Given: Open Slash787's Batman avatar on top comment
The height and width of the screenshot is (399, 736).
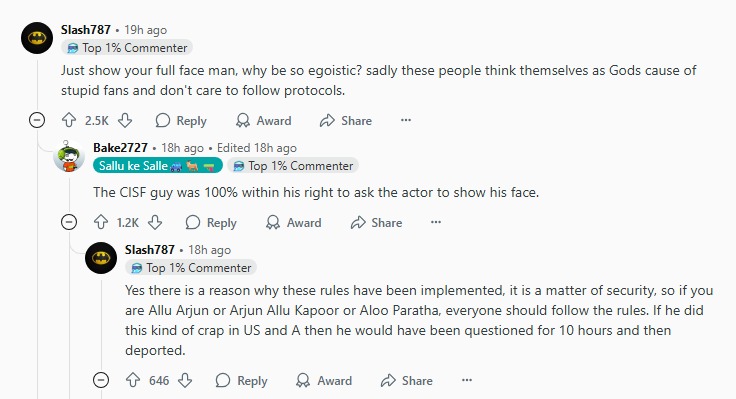Looking at the screenshot, I should click(x=37, y=38).
